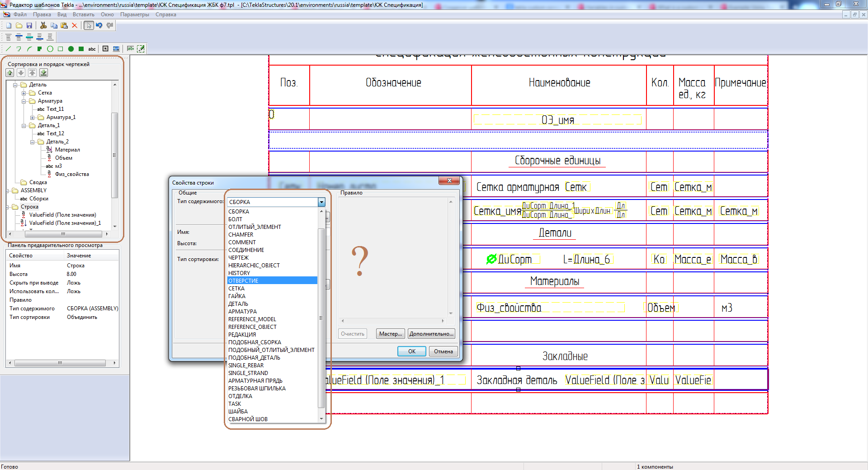Click the red X delete icon

click(75, 26)
